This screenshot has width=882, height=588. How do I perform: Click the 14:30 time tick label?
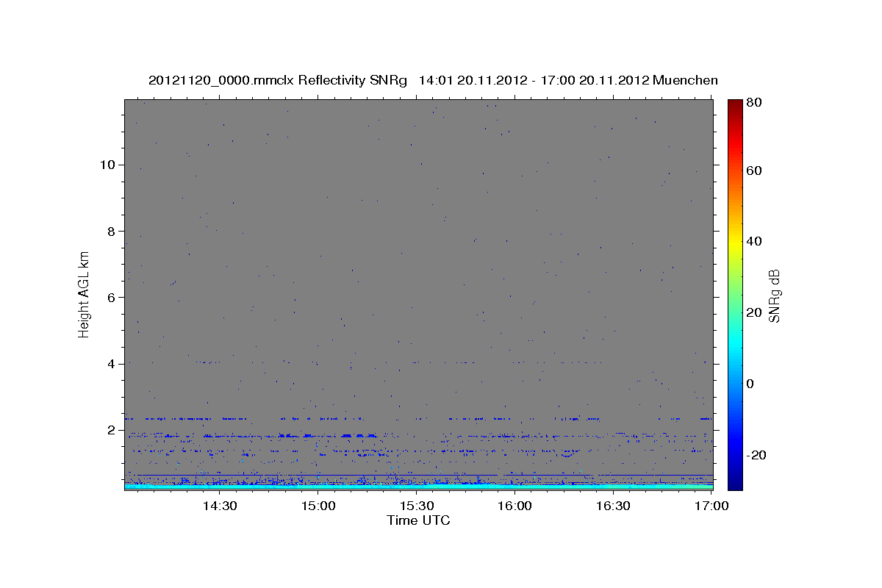click(x=219, y=506)
